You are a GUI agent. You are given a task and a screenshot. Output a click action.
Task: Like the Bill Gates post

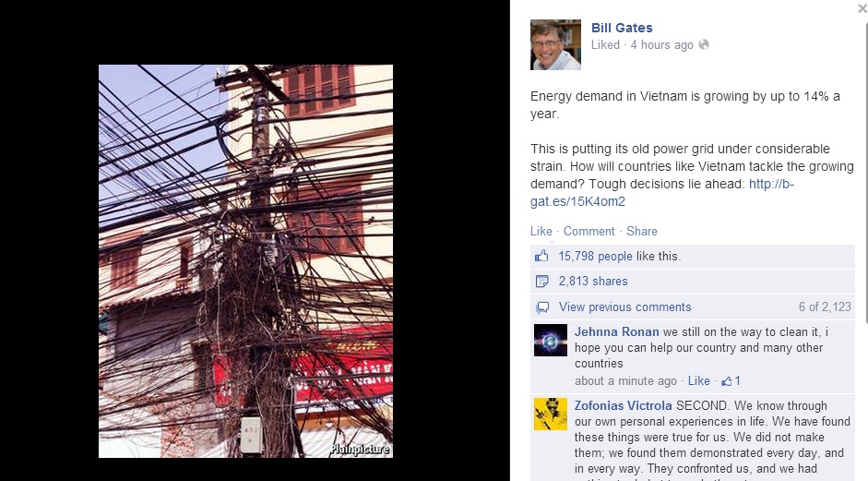click(541, 231)
